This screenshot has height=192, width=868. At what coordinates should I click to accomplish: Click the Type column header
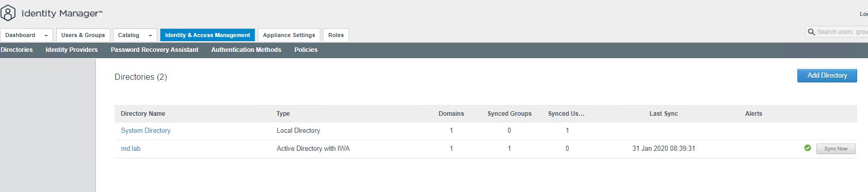coord(283,114)
